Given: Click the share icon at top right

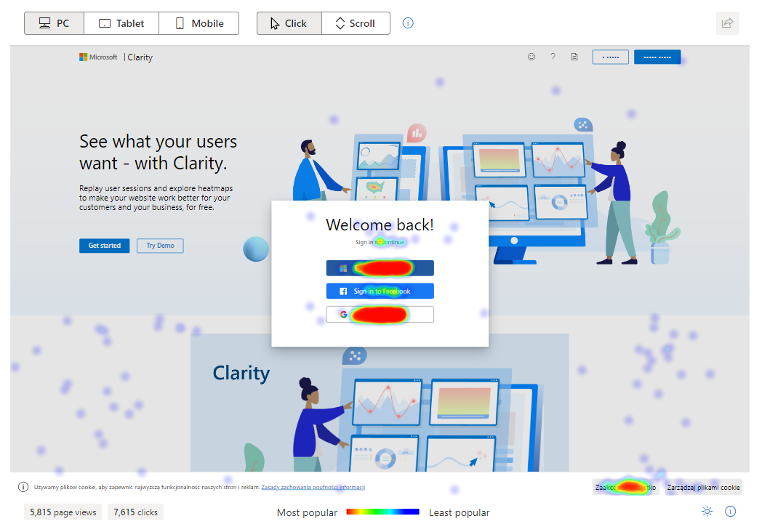Looking at the screenshot, I should tap(728, 23).
